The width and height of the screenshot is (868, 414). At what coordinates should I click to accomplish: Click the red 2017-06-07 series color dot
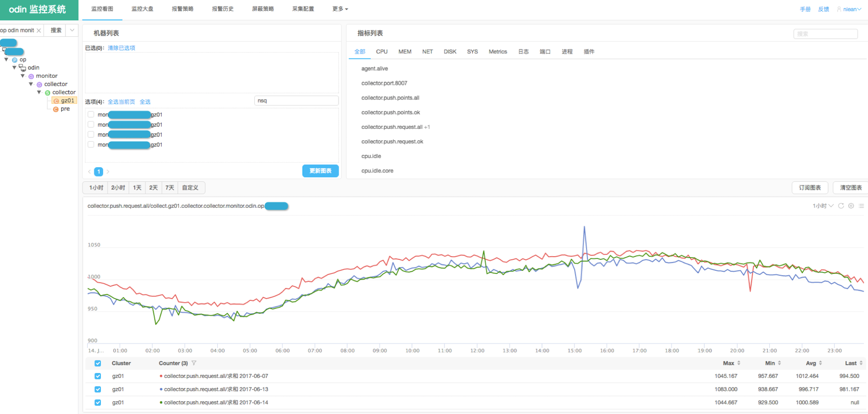pyautogui.click(x=161, y=376)
